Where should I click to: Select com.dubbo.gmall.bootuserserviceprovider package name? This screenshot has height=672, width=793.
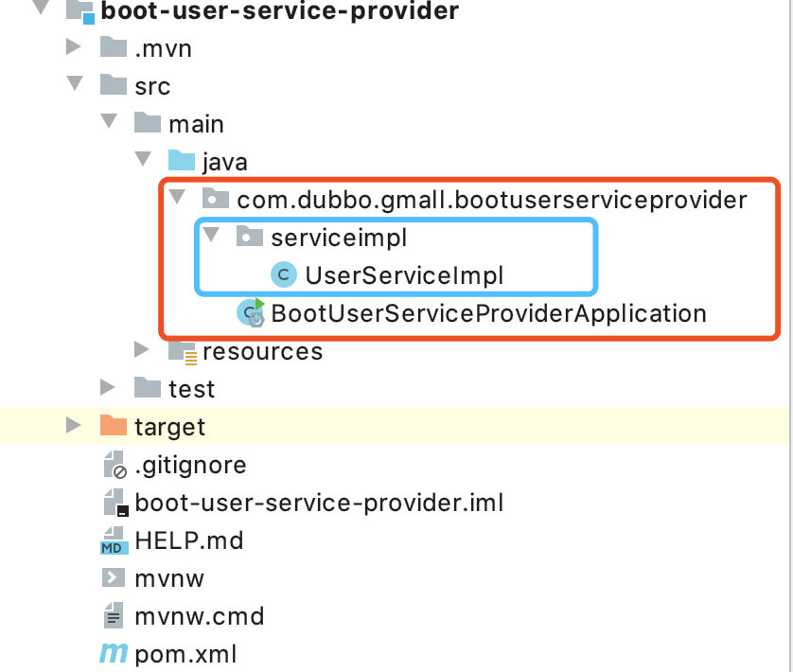click(x=492, y=201)
